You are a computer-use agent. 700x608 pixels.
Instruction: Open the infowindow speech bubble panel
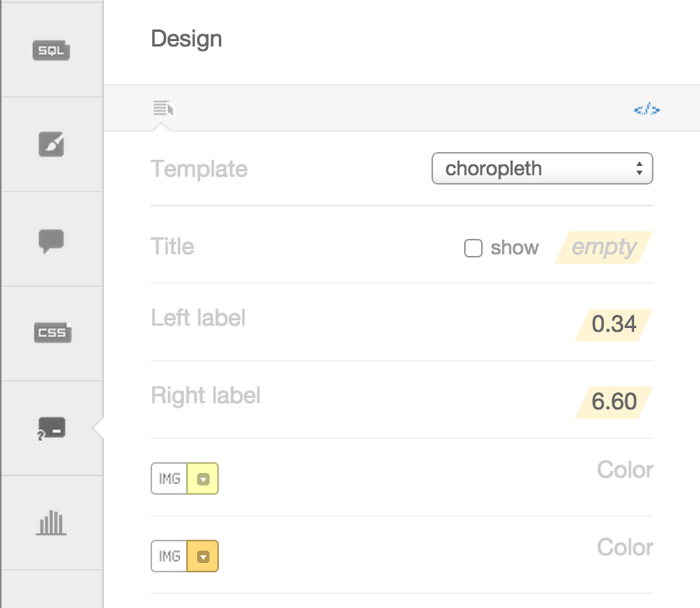pos(52,240)
